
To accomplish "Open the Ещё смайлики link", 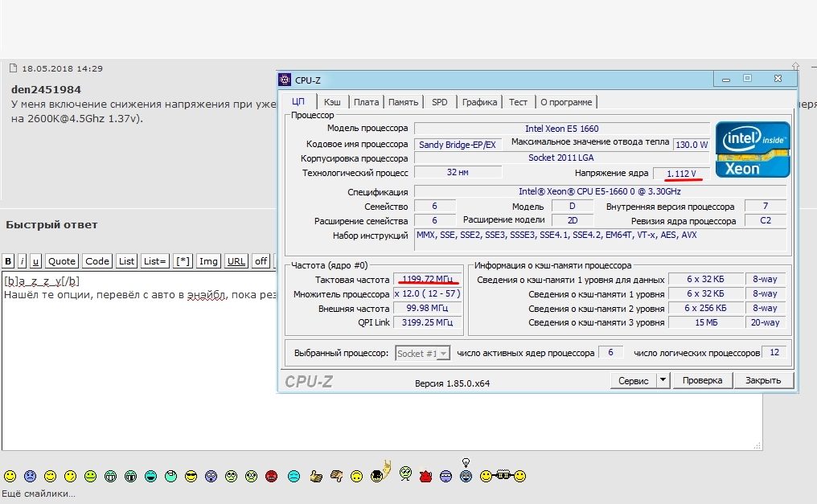I will pyautogui.click(x=38, y=494).
